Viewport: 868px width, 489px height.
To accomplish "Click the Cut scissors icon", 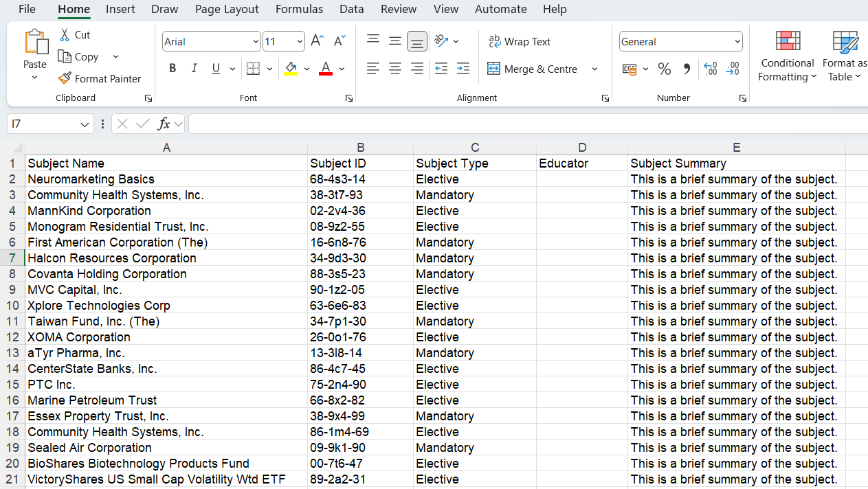I will tap(65, 35).
